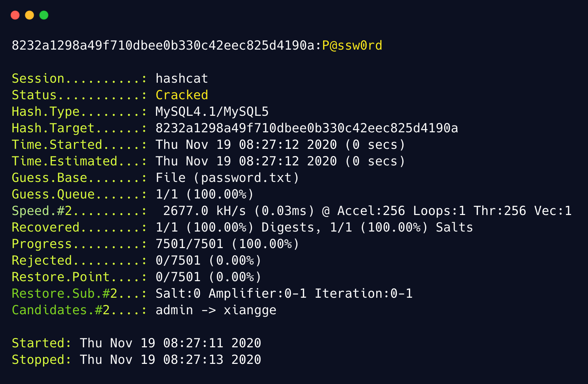Click the Restore.Sub.#2 label
Image resolution: width=588 pixels, height=384 pixels.
point(65,293)
